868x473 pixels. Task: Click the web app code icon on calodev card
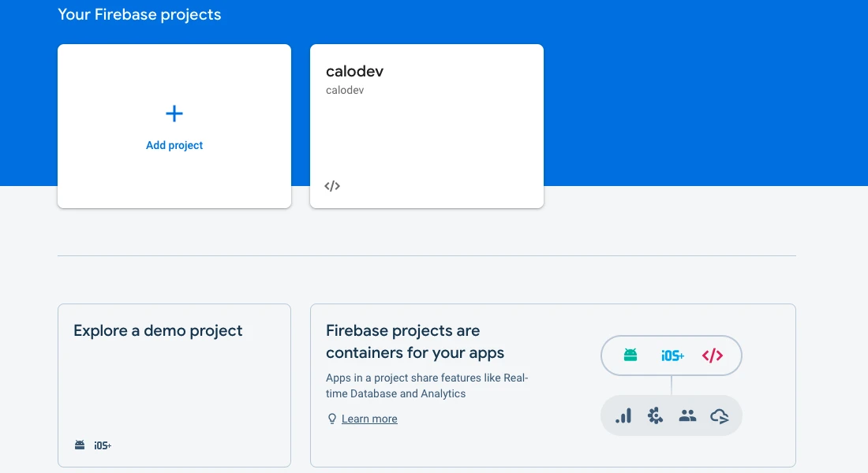tap(332, 186)
